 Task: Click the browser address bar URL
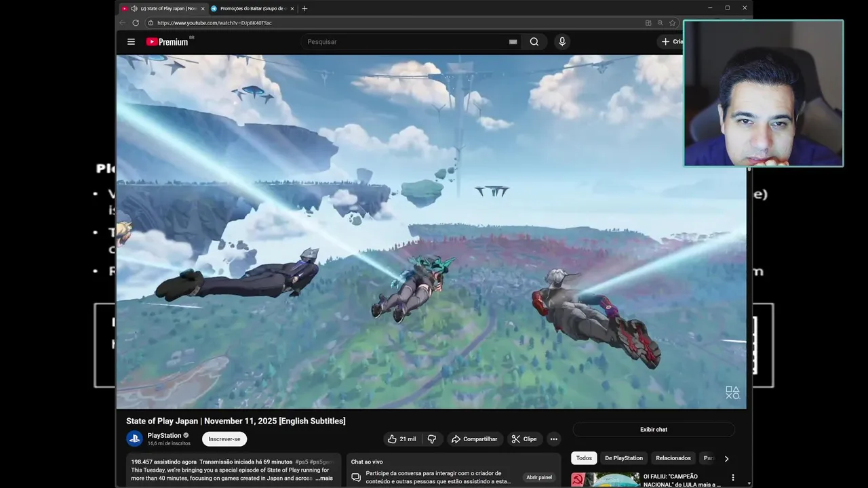[214, 22]
